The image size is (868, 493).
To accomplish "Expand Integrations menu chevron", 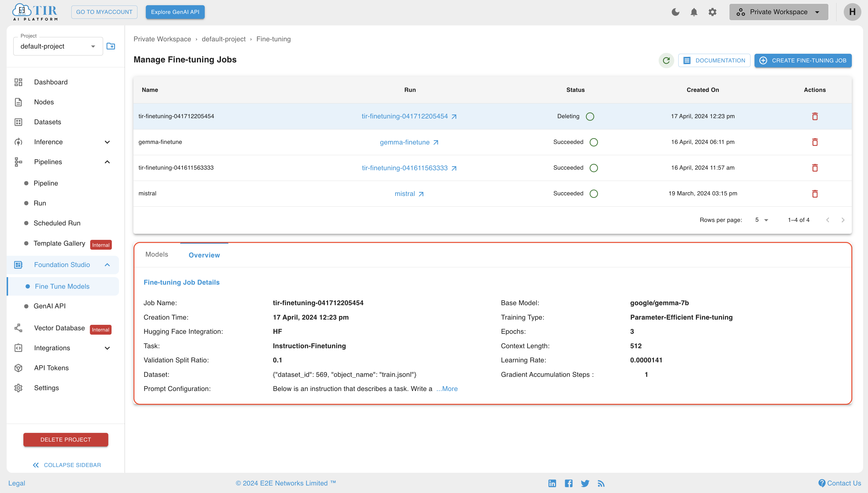I will [x=107, y=349].
